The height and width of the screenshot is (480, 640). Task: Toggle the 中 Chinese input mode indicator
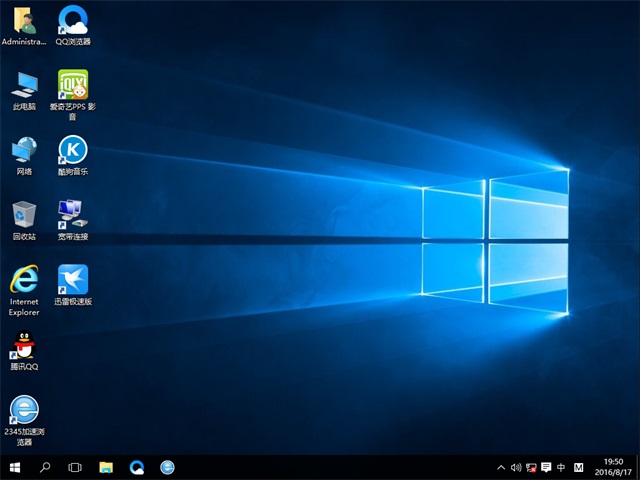pyautogui.click(x=561, y=467)
